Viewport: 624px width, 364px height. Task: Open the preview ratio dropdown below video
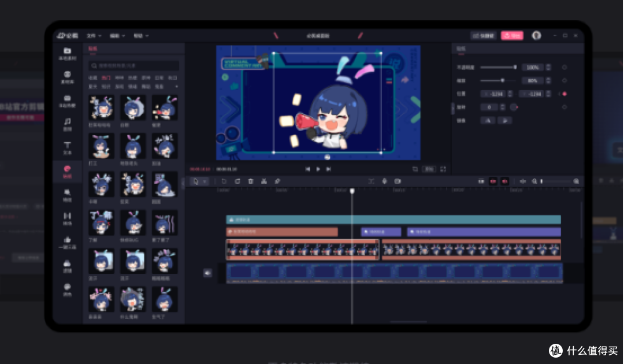(429, 169)
